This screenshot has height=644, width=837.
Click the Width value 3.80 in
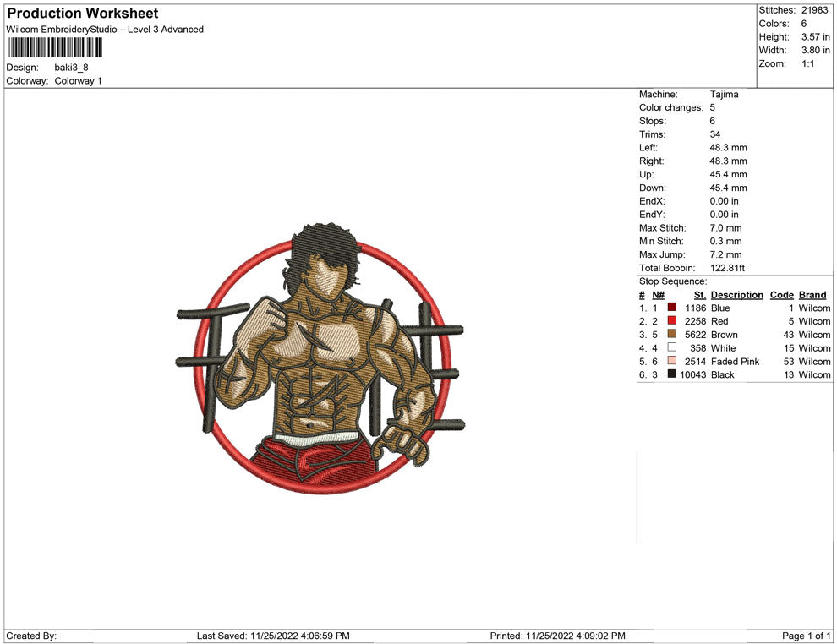click(x=816, y=50)
